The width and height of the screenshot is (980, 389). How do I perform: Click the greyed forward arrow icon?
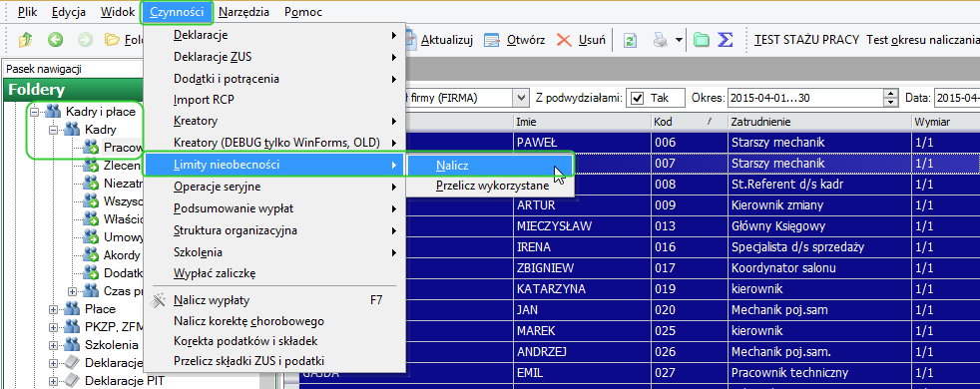tap(85, 40)
